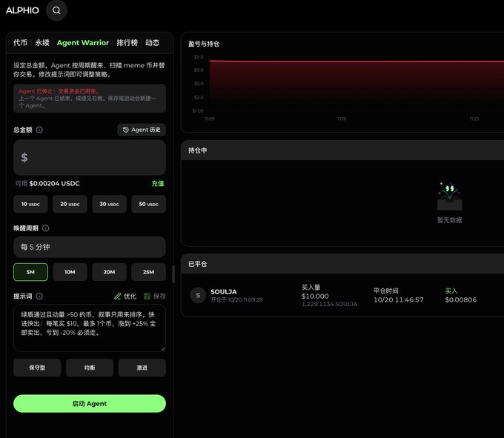Open the 排行榜 tab
The width and height of the screenshot is (504, 438).
tap(127, 43)
